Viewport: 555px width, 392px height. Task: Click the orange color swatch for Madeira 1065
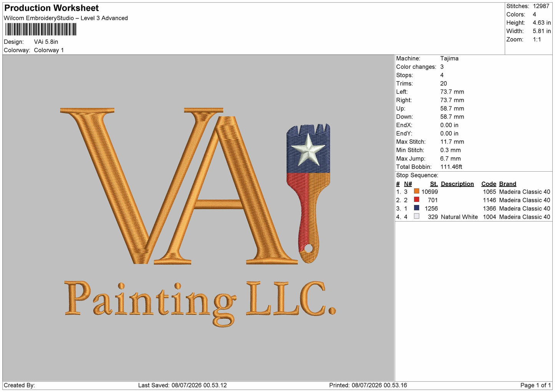coord(416,191)
